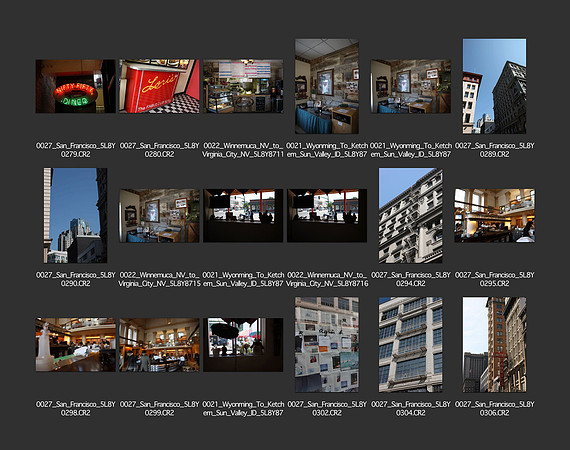Select the newspaper-covered wall thumbnail

point(327,345)
